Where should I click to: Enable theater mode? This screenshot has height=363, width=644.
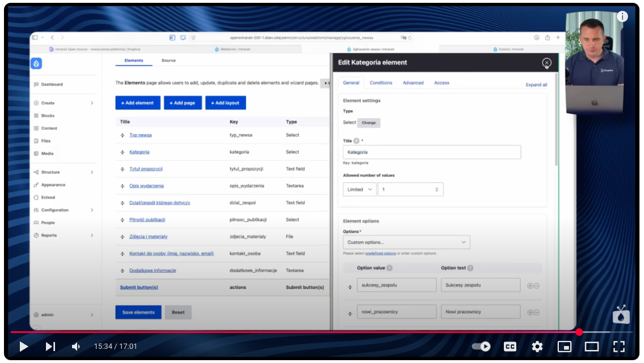point(591,347)
